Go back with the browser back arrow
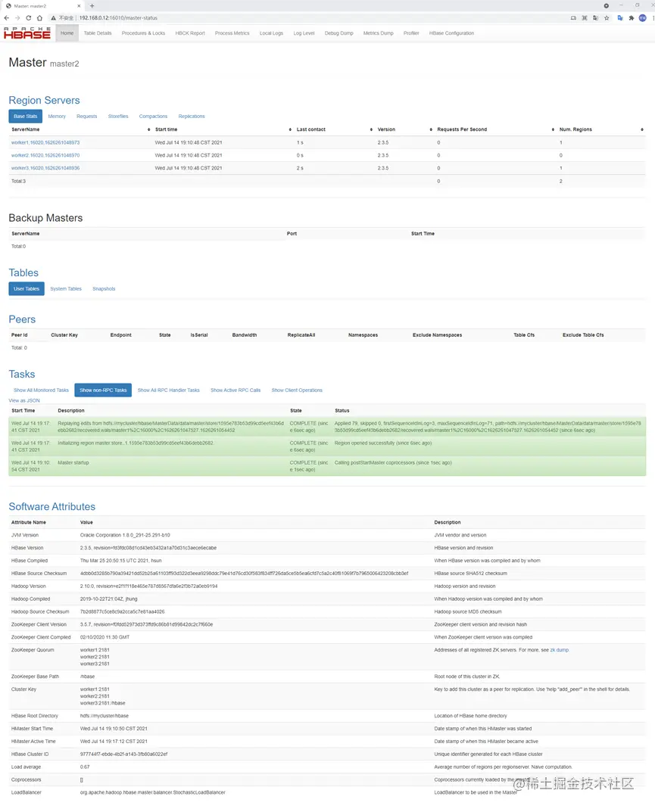 pos(6,17)
